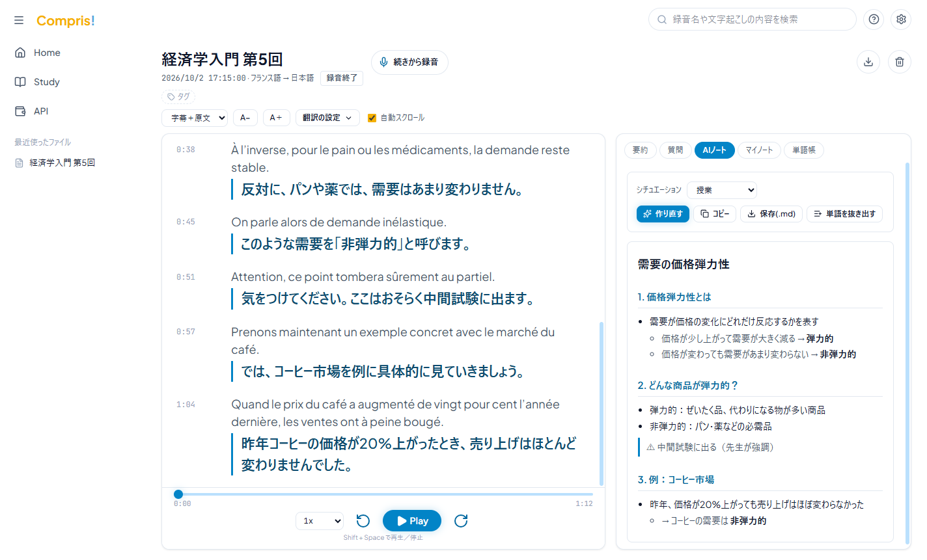Image resolution: width=927 pixels, height=560 pixels.
Task: Open the マイノート tab
Action: [760, 150]
